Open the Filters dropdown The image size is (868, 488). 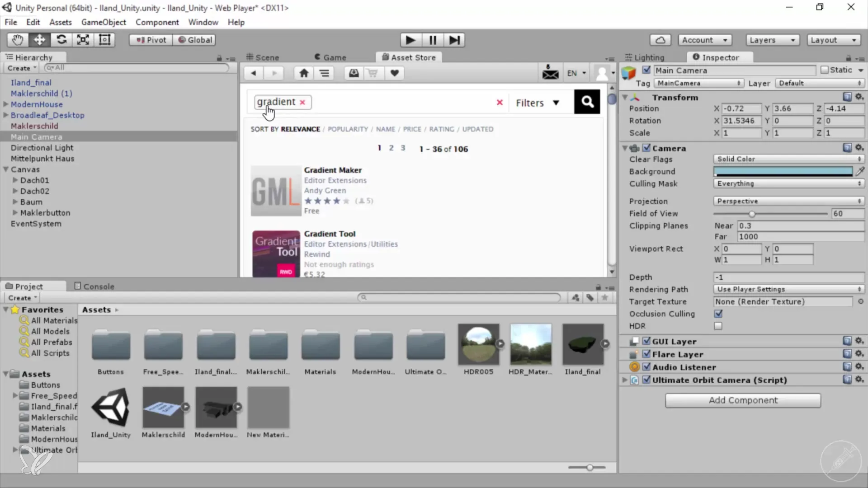tap(538, 103)
